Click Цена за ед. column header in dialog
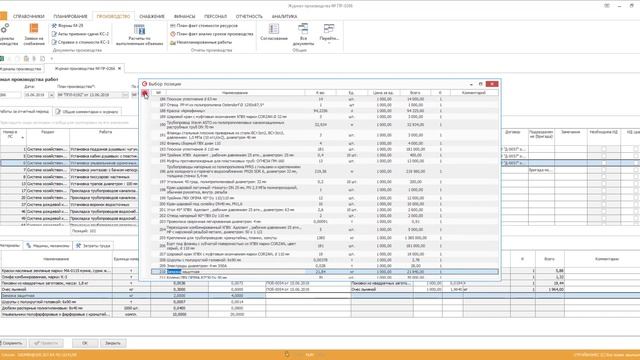 pos(383,93)
